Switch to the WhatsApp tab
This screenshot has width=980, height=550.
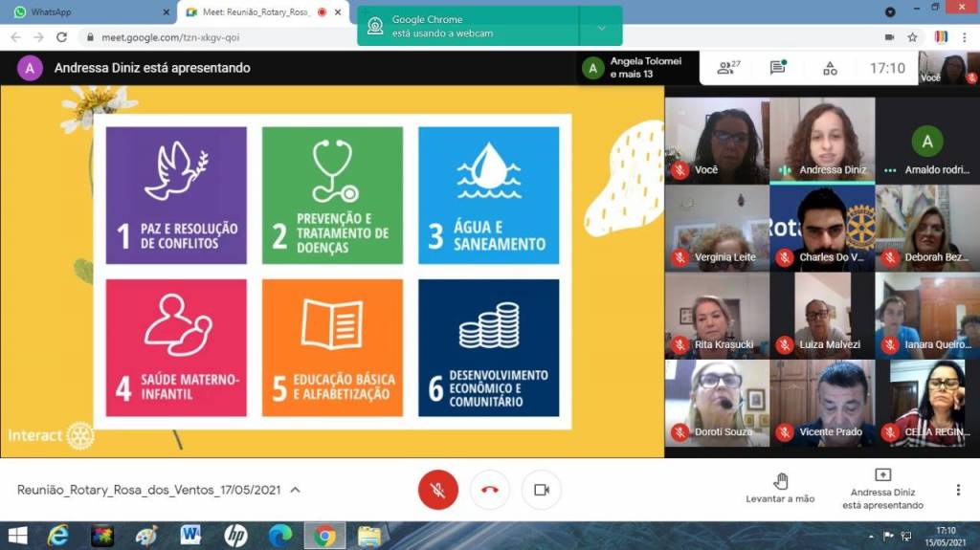coord(86,12)
